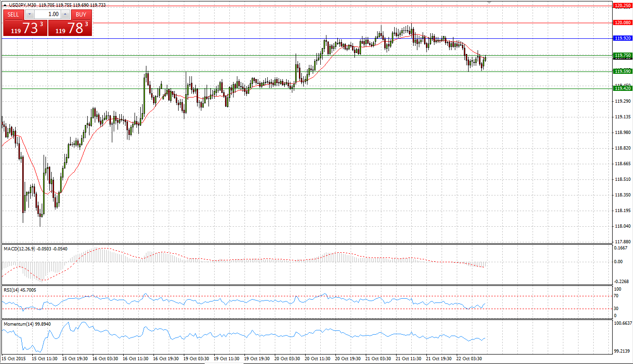Click the Momentum scale value 100.6637

[x=623, y=324]
